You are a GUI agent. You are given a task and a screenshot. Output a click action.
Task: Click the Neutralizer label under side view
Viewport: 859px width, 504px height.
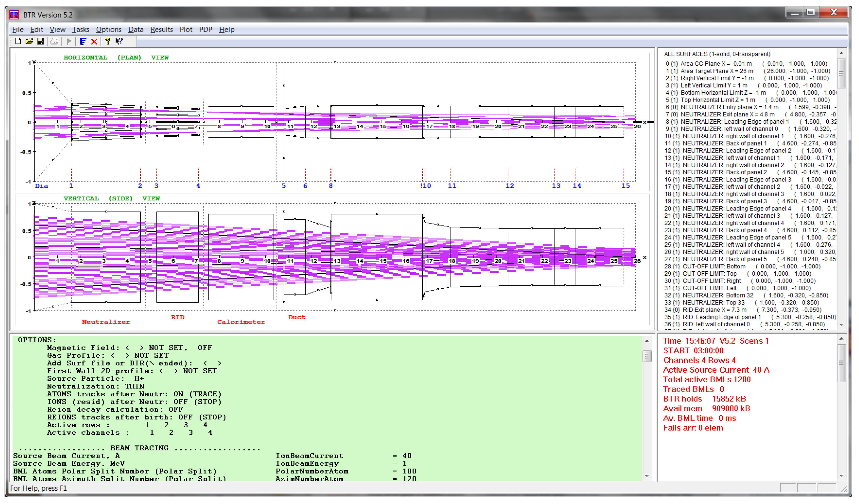point(106,322)
